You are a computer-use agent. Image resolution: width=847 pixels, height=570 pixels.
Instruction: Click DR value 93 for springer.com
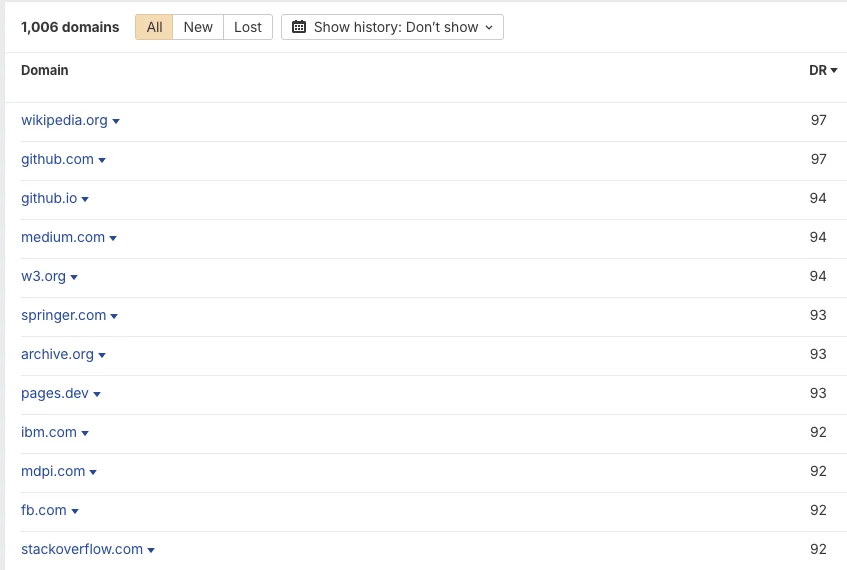[x=818, y=315]
